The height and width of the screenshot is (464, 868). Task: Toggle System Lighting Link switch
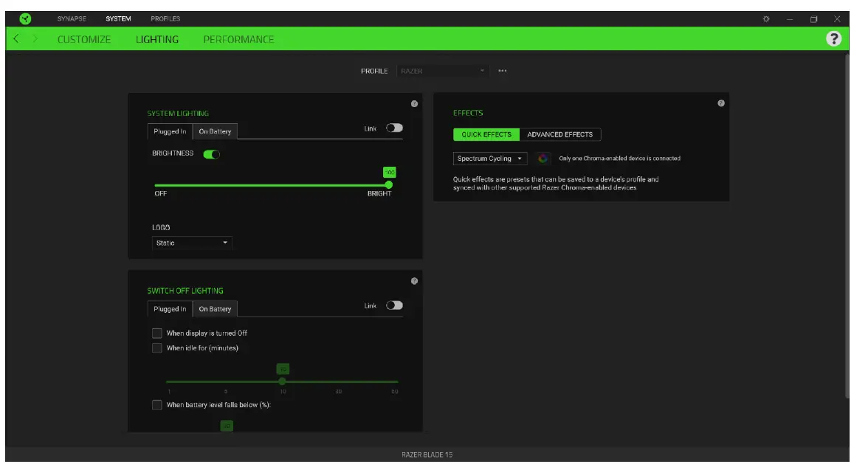tap(394, 128)
